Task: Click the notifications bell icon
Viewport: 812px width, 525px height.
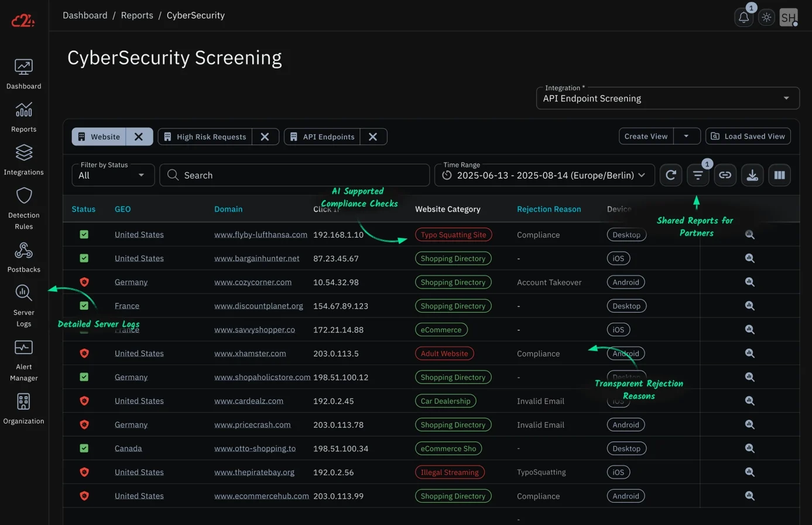Action: [744, 17]
